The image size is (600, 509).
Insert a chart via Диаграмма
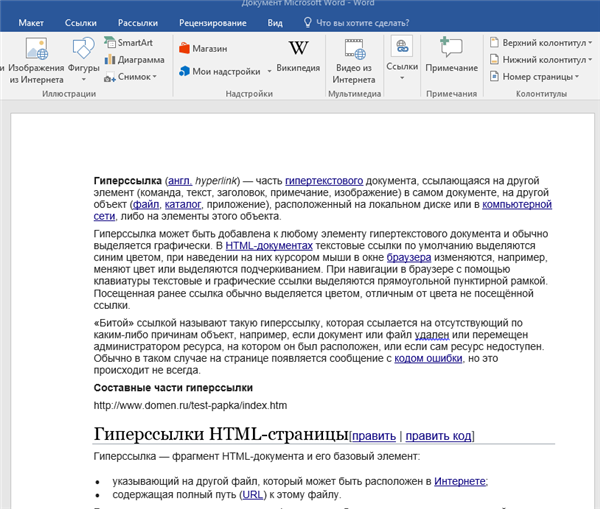point(134,60)
